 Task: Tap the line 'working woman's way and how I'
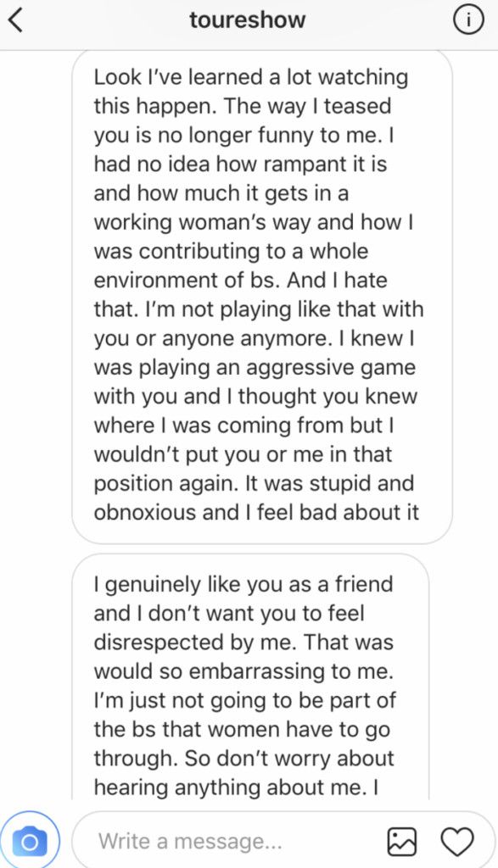[254, 223]
